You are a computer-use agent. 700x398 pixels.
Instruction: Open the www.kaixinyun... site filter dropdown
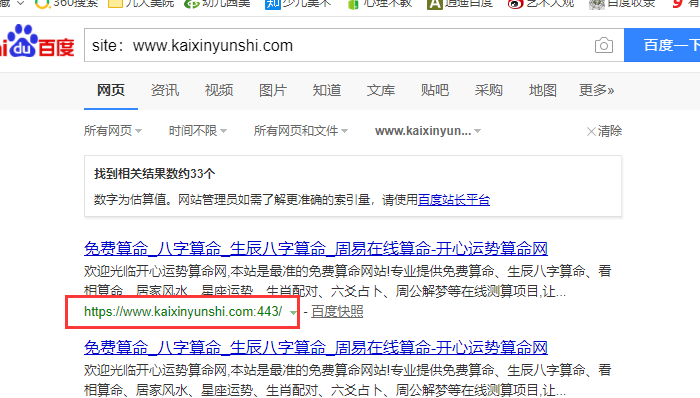tap(428, 131)
